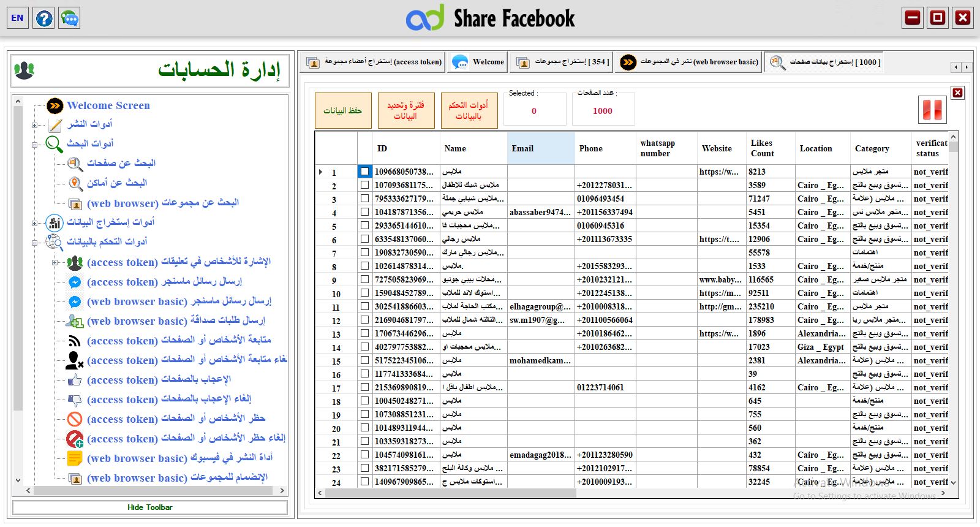Select the إستخراج بيانات صفحات [ 1000 ] tab
Viewport: 980px width, 527px height.
(x=825, y=62)
